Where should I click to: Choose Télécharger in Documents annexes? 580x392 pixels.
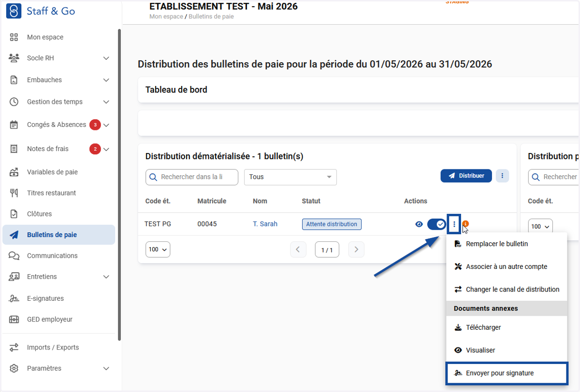tap(506, 327)
